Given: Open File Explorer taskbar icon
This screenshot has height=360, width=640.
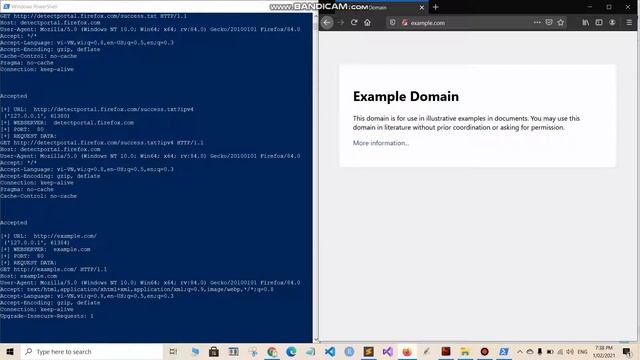Looking at the screenshot, I should tap(465, 351).
